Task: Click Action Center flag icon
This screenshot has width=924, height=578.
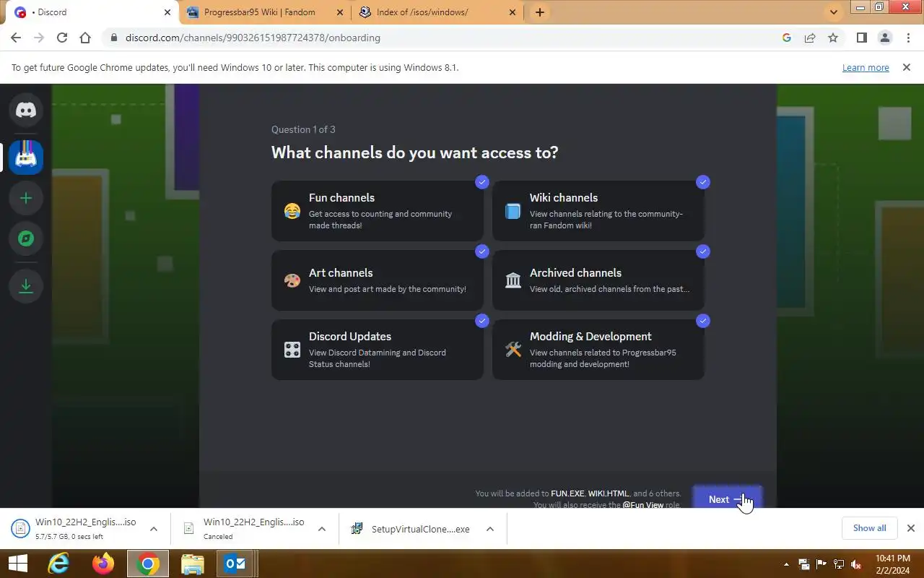Action: click(821, 564)
